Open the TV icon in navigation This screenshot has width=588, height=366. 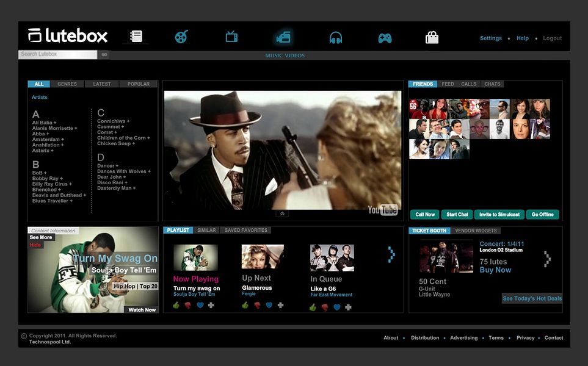(x=231, y=37)
